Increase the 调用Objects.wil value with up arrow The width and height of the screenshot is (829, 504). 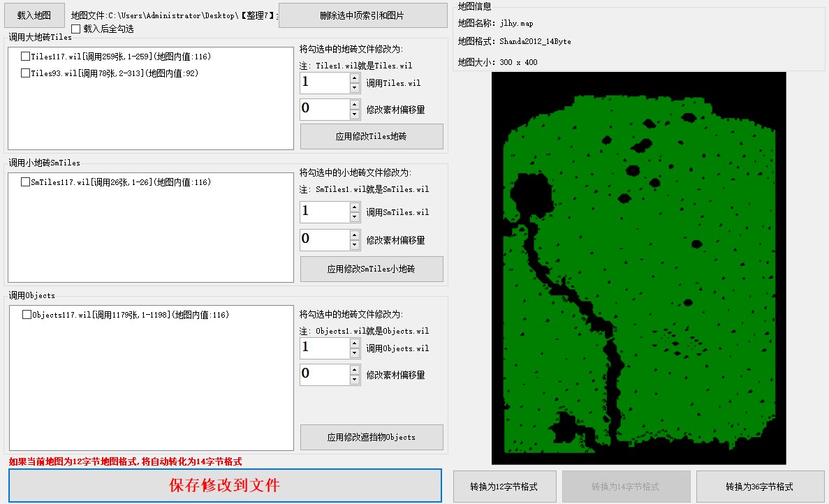coord(355,343)
